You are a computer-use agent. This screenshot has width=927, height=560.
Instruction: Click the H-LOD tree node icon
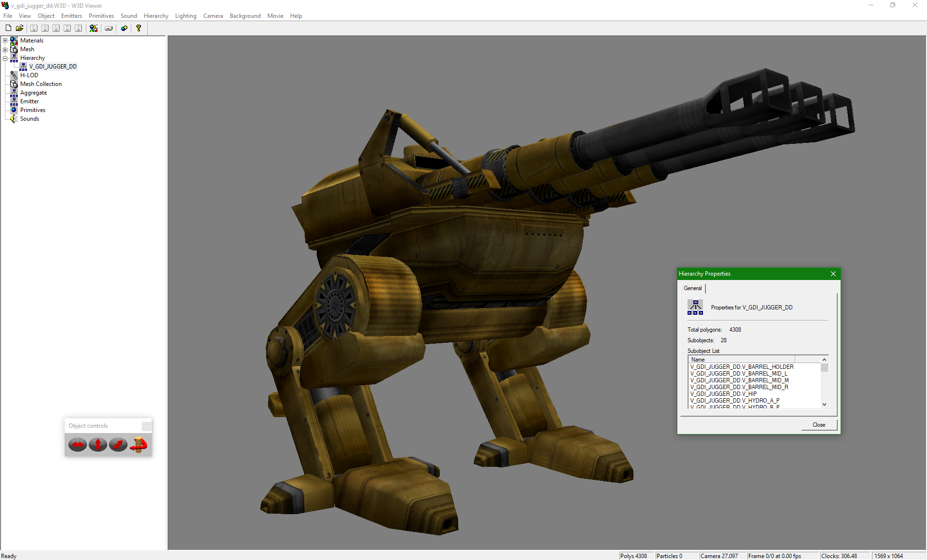tap(14, 75)
